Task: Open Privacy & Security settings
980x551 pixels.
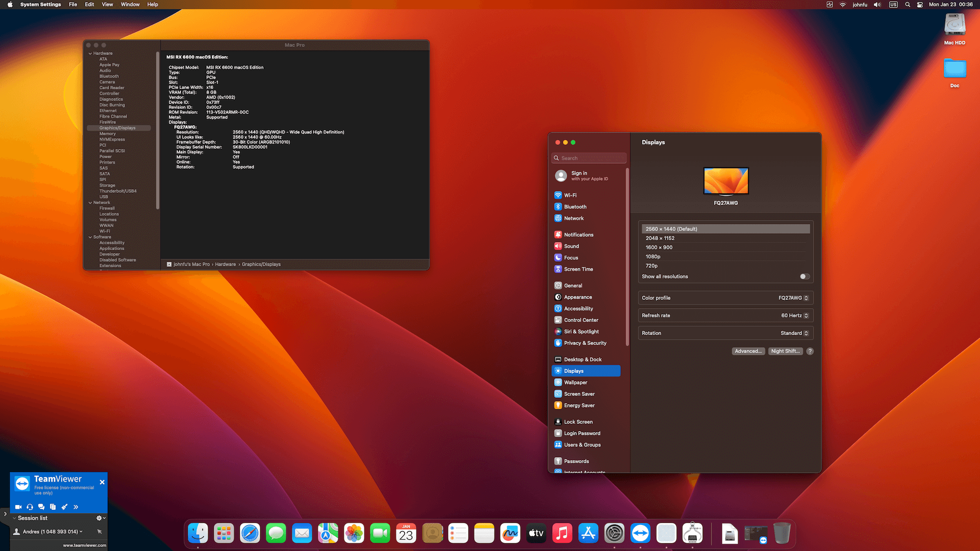Action: [586, 343]
